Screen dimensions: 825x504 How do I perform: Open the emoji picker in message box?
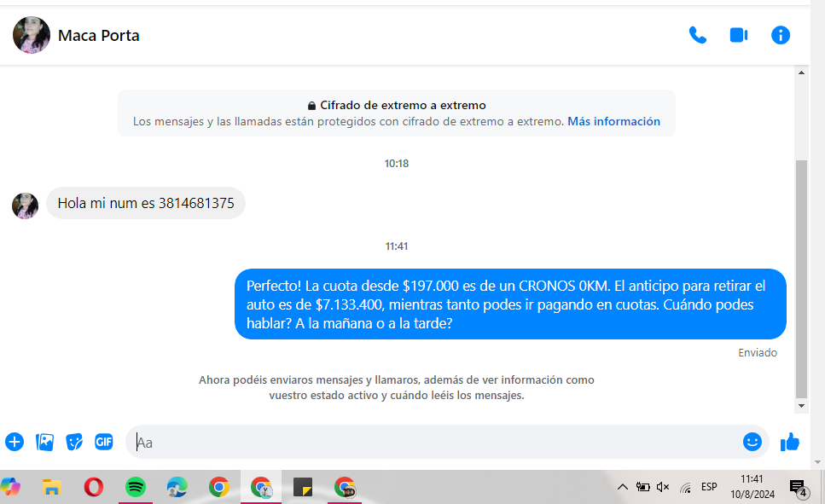752,442
